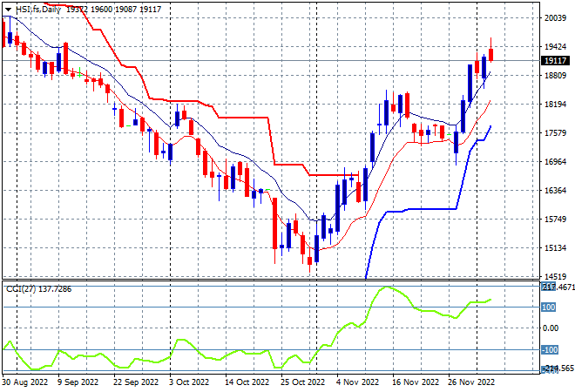Click the 14519 price scale label

click(x=555, y=277)
